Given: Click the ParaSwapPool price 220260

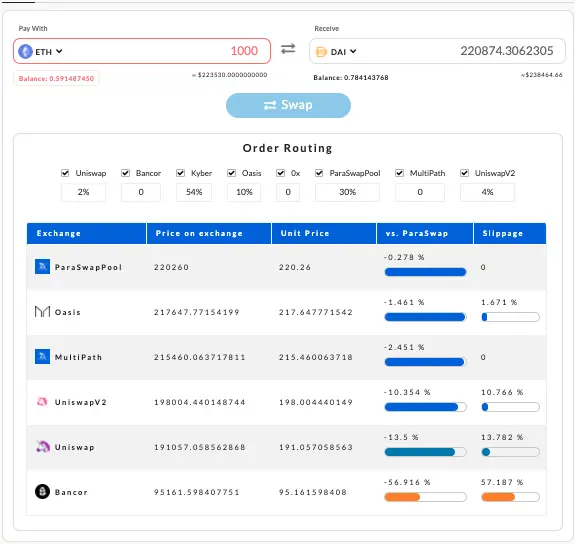Looking at the screenshot, I should click(x=171, y=267).
